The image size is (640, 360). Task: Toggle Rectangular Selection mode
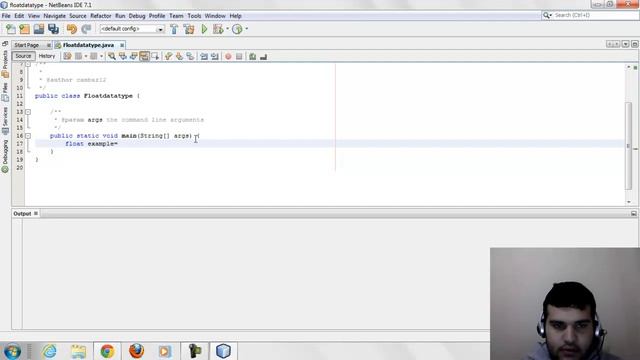155,56
